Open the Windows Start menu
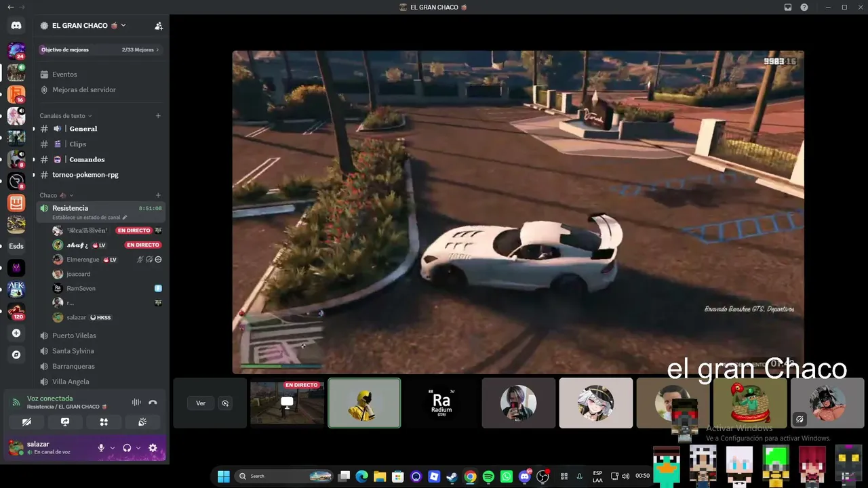Image resolution: width=868 pixels, height=488 pixels. (223, 476)
